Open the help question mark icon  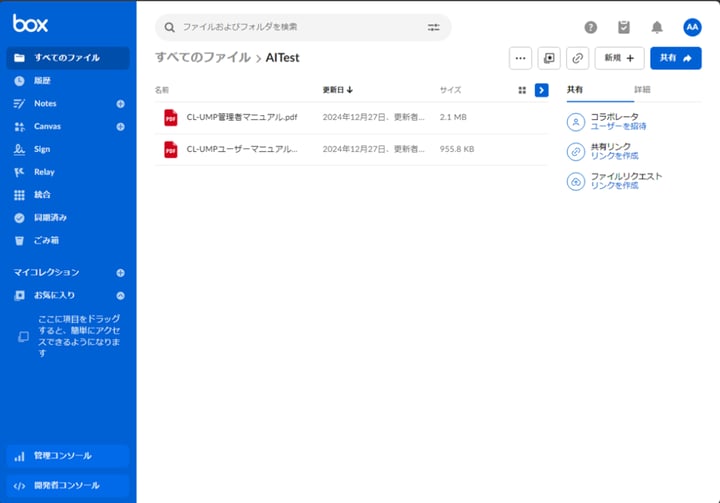coord(591,27)
